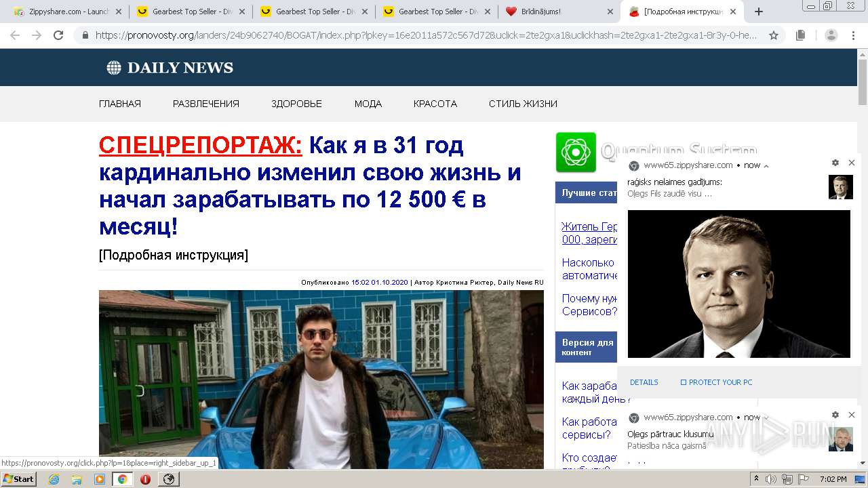Screen dimensions: 868x488
Task: Open the МОДА menu item
Action: pos(368,104)
